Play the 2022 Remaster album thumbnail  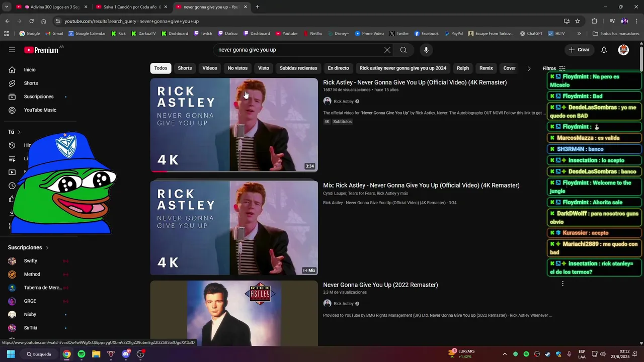[x=234, y=313]
